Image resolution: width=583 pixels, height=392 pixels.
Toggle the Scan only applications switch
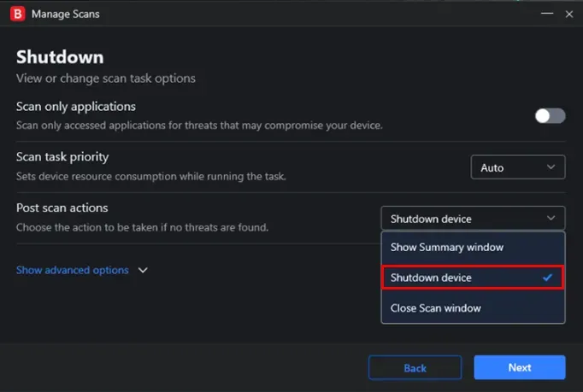[551, 116]
